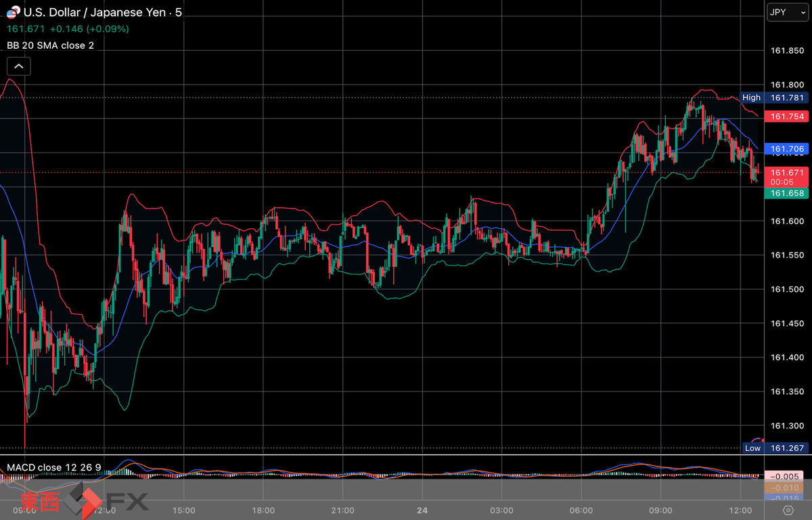Click the 161.550 price axis value

(x=788, y=255)
